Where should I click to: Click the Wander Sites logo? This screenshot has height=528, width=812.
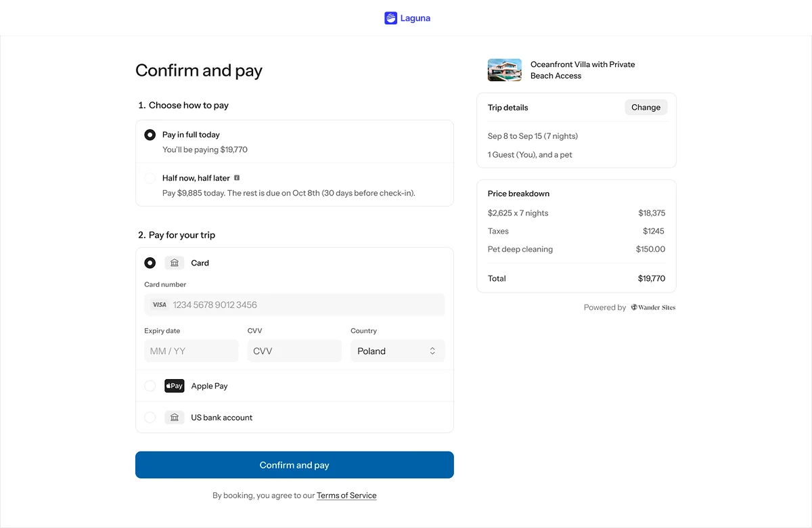pos(653,307)
